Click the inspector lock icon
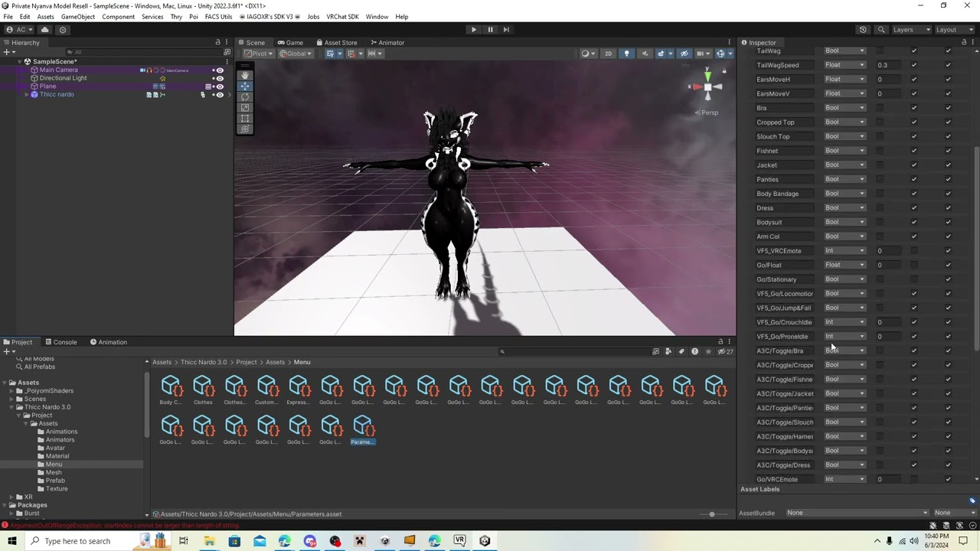 964,42
